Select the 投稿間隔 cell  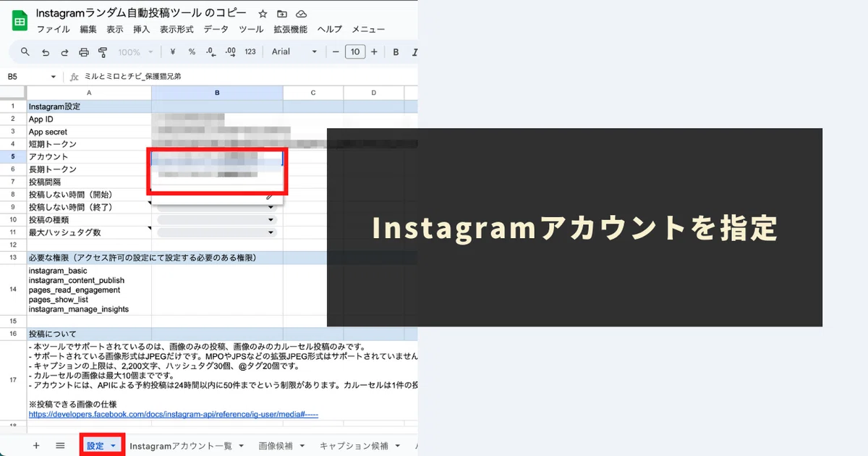pos(89,182)
